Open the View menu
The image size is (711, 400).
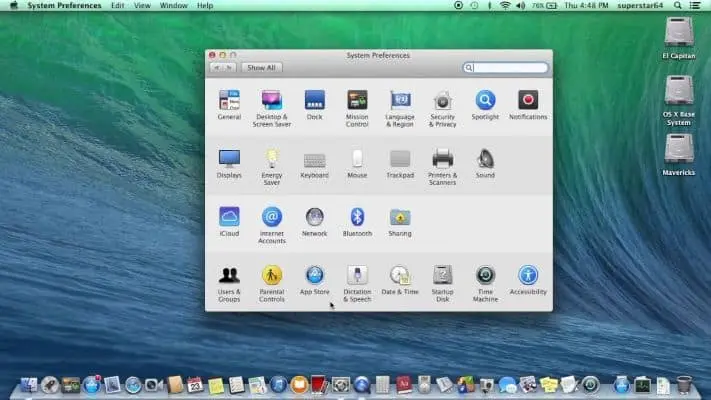tap(142, 5)
